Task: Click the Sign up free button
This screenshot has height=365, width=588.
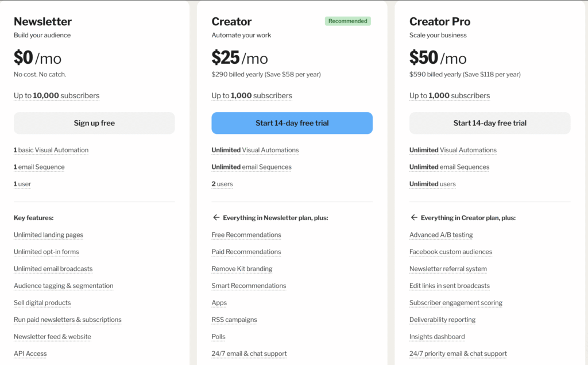Action: [94, 123]
